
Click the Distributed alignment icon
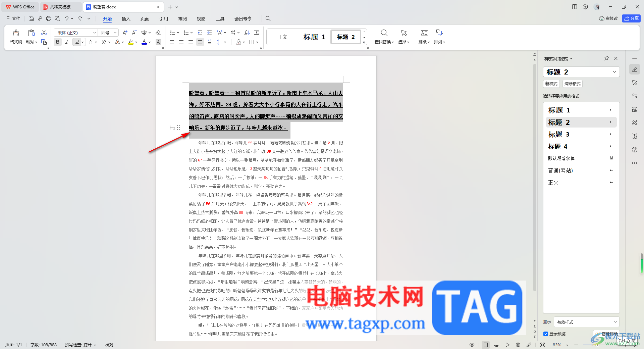click(x=210, y=42)
